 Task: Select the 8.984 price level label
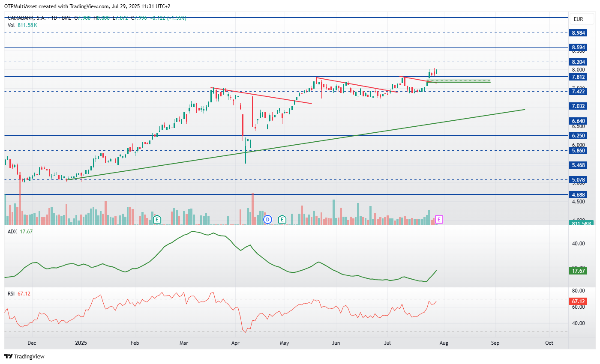click(579, 33)
